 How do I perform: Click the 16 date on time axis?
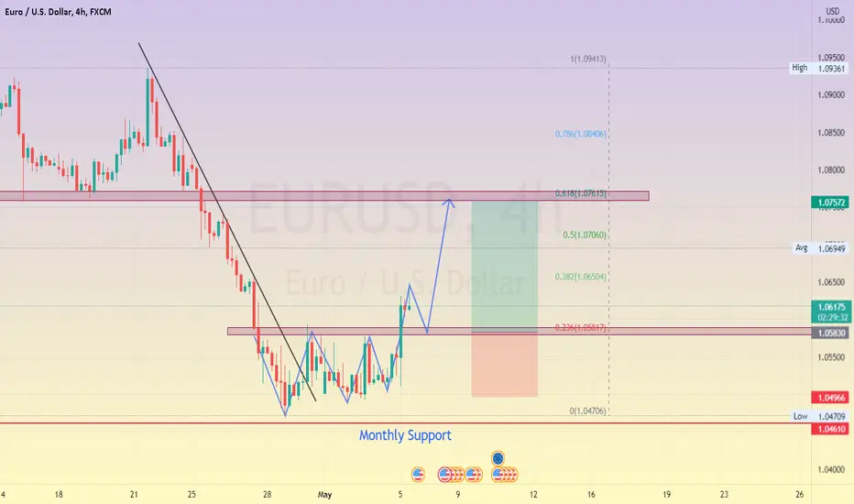pyautogui.click(x=591, y=495)
